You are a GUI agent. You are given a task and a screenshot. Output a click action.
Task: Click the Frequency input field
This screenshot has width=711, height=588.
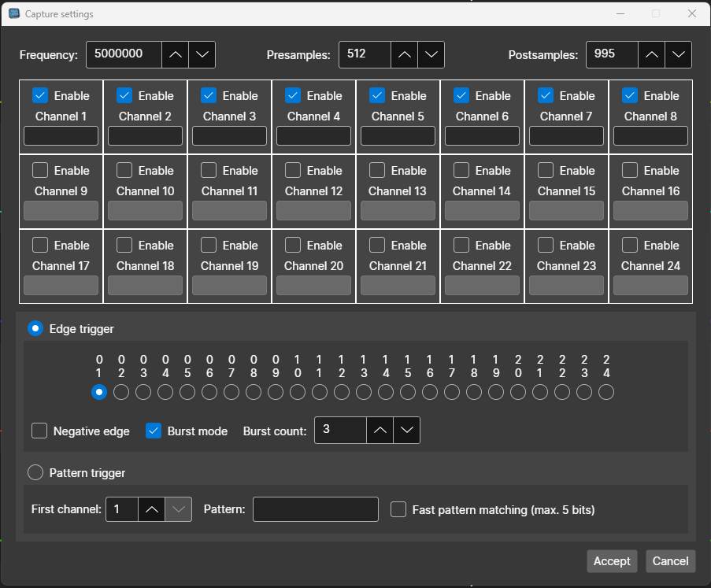tap(124, 55)
